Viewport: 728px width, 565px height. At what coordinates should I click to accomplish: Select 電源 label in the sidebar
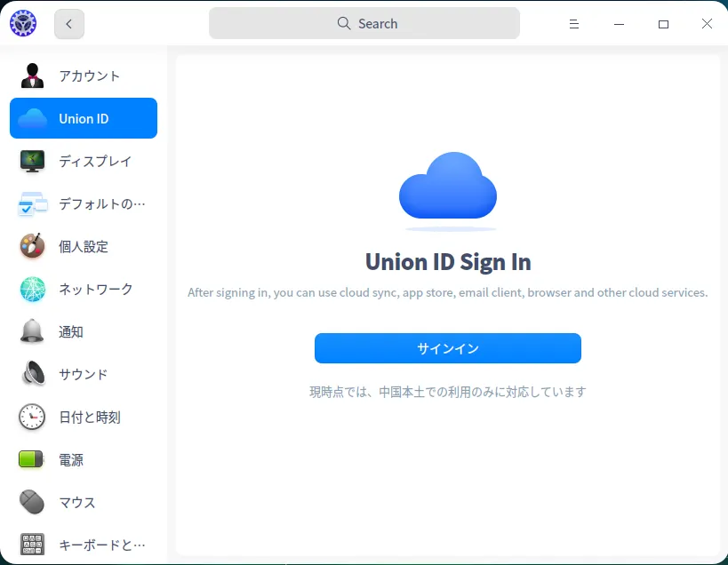point(71,459)
